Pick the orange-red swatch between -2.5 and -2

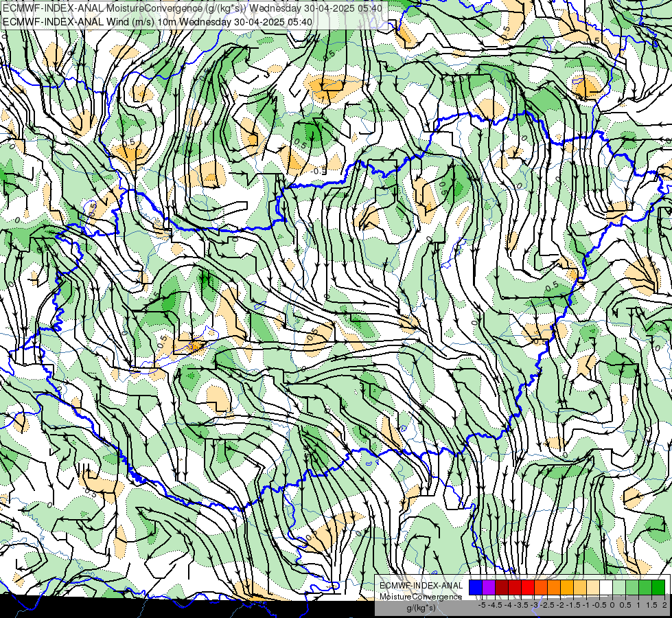pyautogui.click(x=541, y=587)
